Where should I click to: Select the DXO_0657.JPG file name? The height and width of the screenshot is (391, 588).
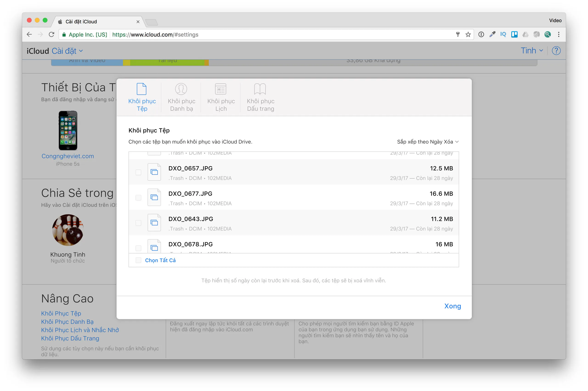[190, 168]
